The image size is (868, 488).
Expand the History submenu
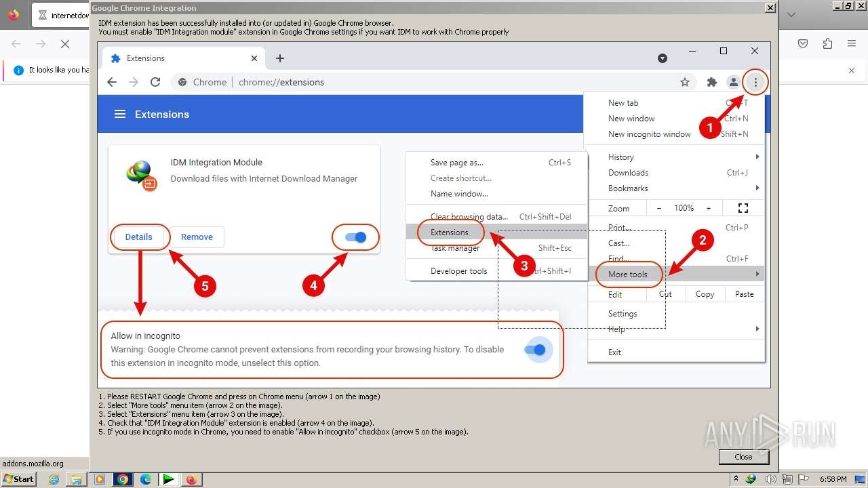click(x=675, y=157)
